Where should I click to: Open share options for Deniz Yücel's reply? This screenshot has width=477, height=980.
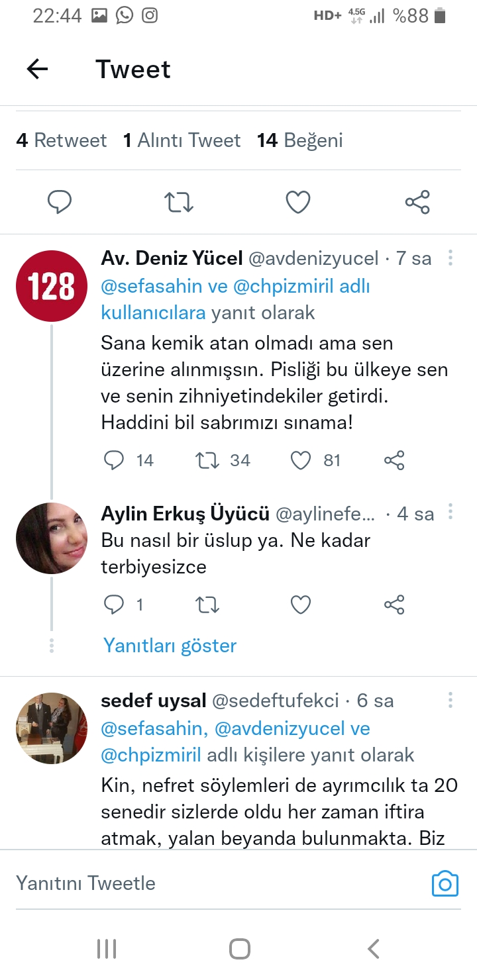[x=394, y=460]
